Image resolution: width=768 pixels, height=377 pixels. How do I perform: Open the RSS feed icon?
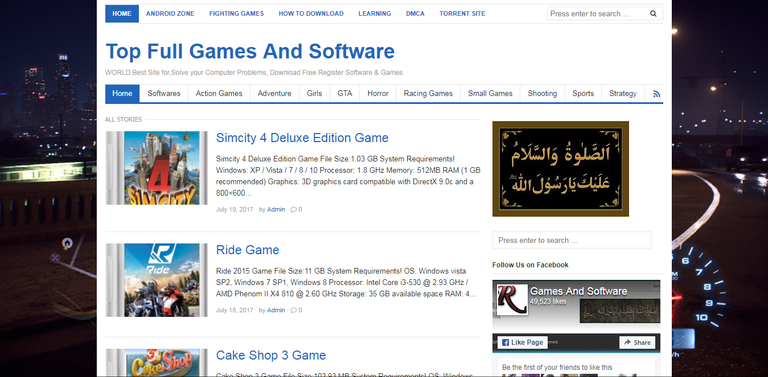(656, 94)
